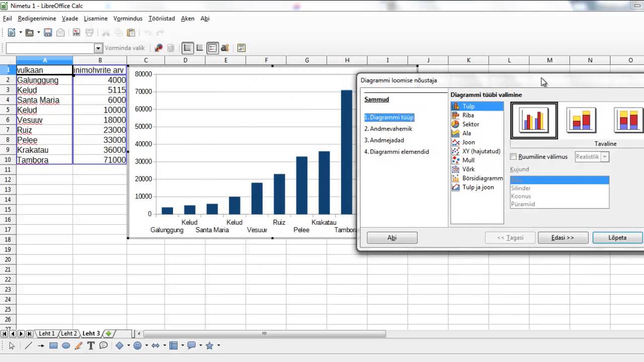Select the Symbol Shapes smiley tool
Viewport: 644px width, 362px height.
point(137,345)
